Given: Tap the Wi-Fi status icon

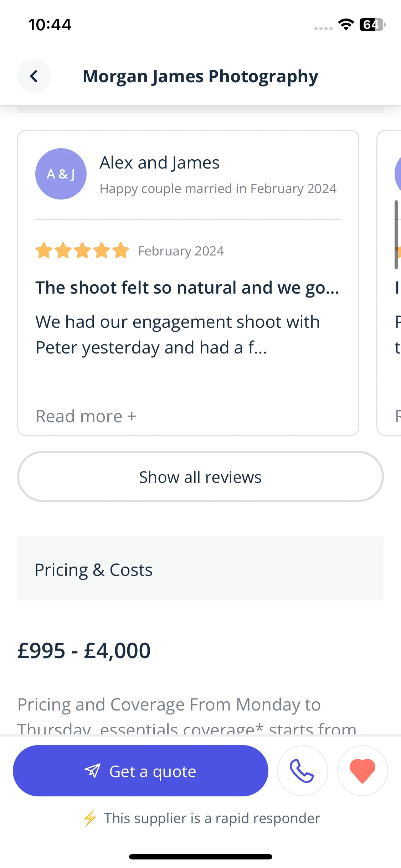Looking at the screenshot, I should [x=346, y=25].
